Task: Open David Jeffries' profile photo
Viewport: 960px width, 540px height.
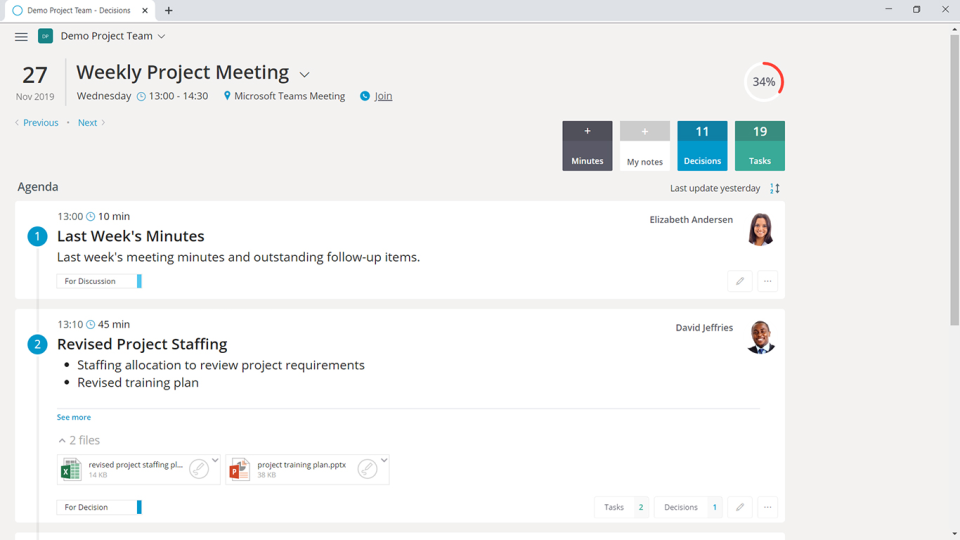Action: (x=760, y=337)
